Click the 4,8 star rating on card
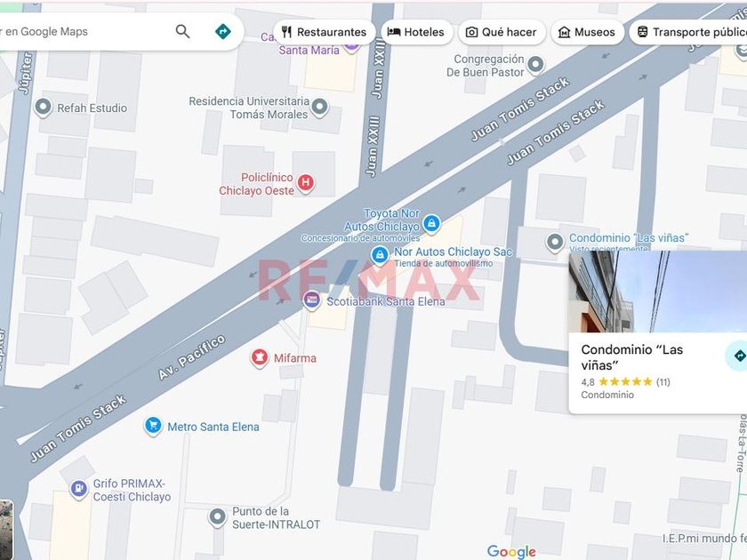747x560 pixels. tap(625, 382)
